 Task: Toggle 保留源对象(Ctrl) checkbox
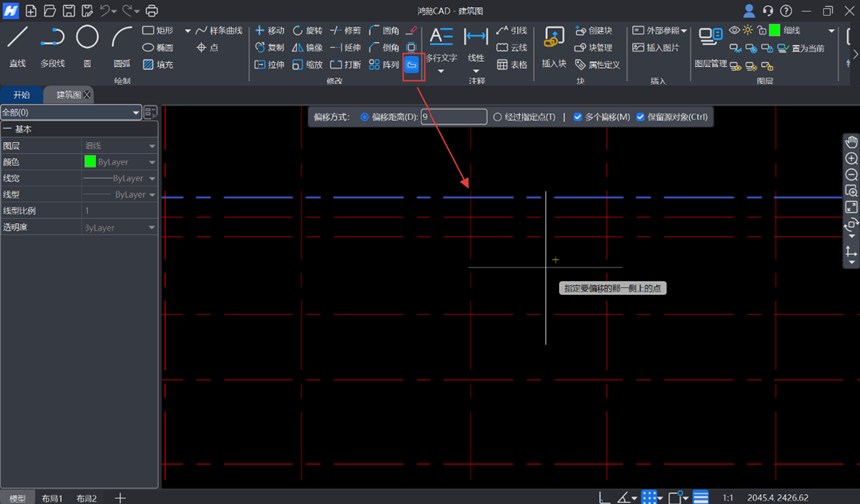click(x=641, y=117)
